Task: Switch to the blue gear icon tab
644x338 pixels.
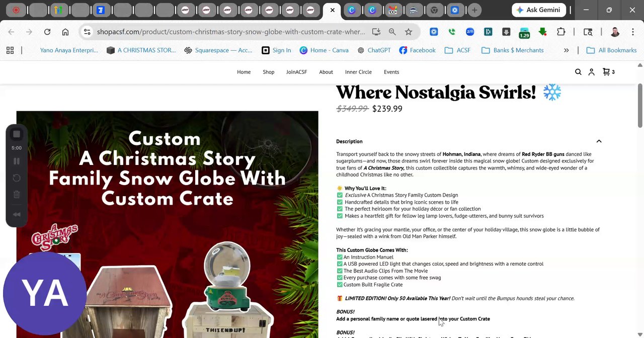Action: [x=455, y=10]
